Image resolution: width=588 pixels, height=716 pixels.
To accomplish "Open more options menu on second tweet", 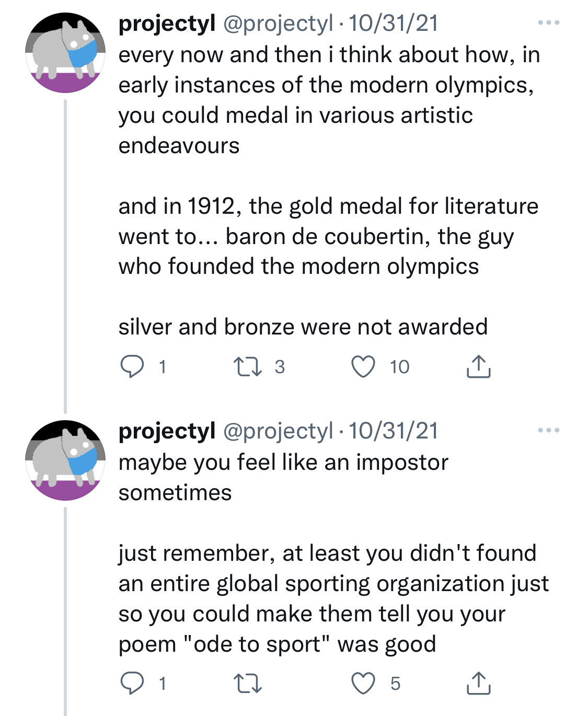I will pyautogui.click(x=548, y=431).
